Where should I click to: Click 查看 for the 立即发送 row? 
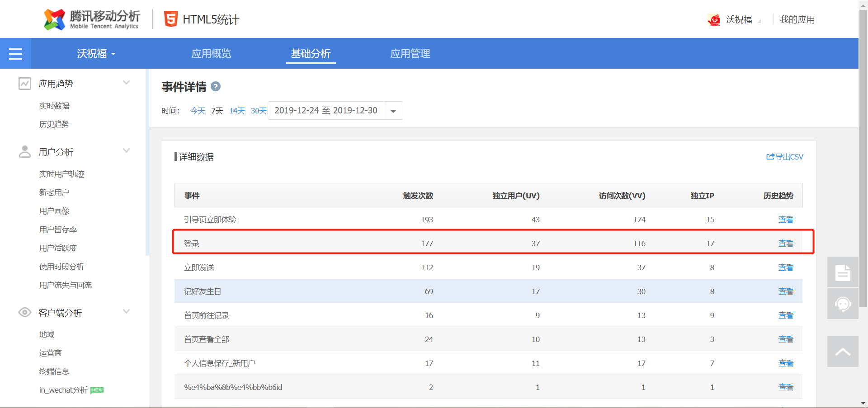click(x=786, y=267)
